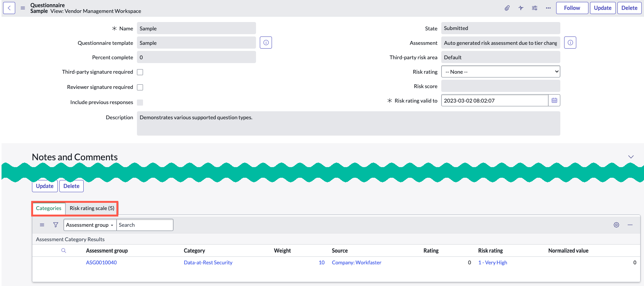644x286 pixels.
Task: Click the Assessment field auto generated text
Action: (x=501, y=43)
